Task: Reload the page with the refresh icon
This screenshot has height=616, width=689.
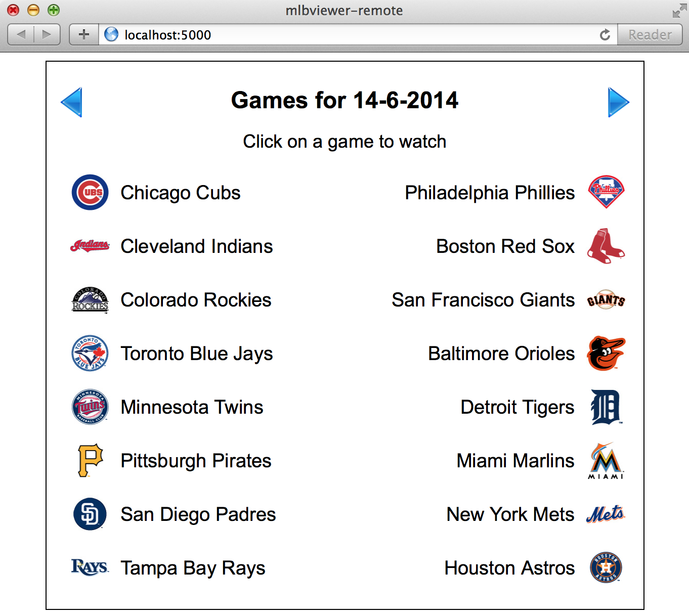Action: pyautogui.click(x=605, y=35)
